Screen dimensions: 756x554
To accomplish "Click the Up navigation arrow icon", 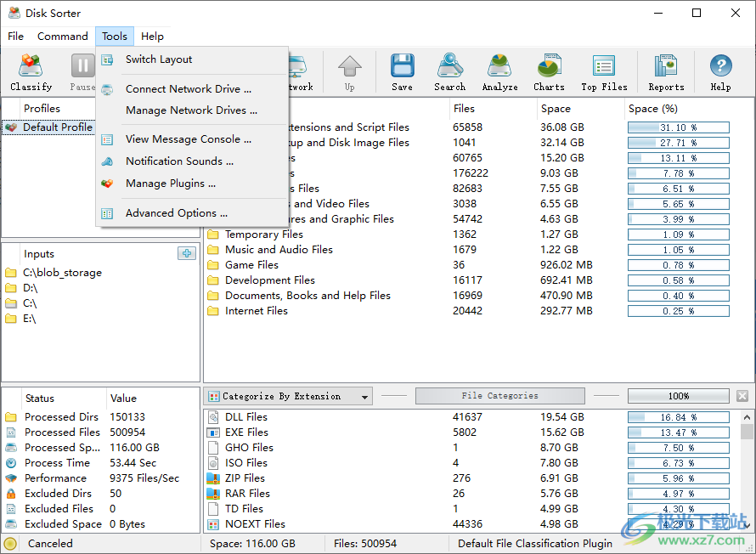I will click(350, 66).
